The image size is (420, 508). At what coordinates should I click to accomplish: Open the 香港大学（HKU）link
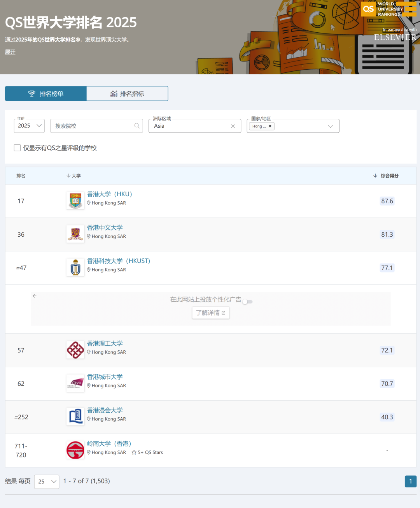pos(110,194)
